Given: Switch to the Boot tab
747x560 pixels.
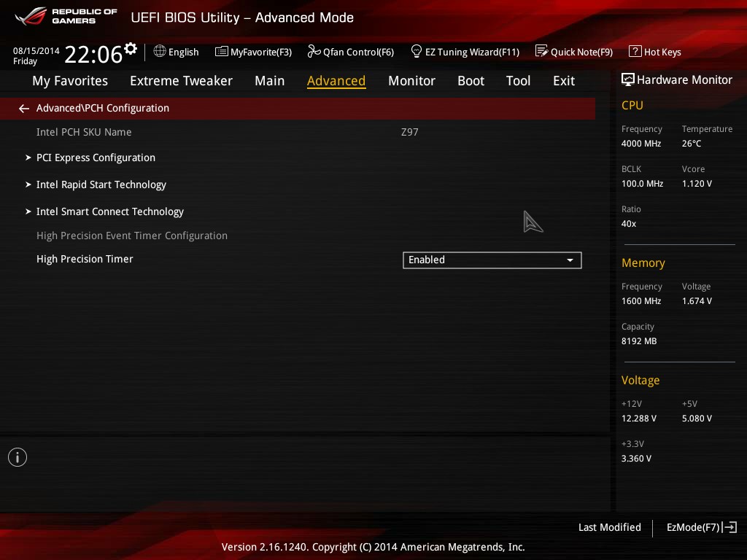Looking at the screenshot, I should pyautogui.click(x=471, y=81).
